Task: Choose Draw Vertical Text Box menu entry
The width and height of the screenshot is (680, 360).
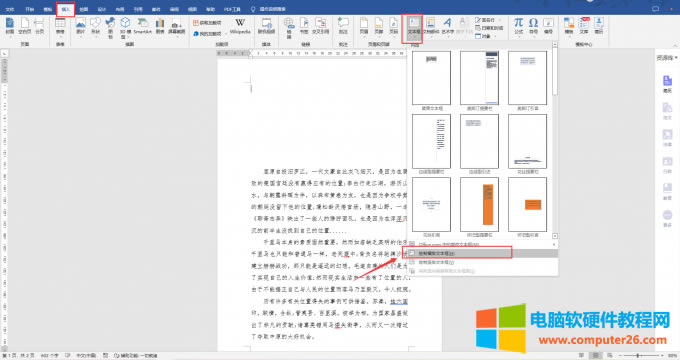Action: coord(482,262)
